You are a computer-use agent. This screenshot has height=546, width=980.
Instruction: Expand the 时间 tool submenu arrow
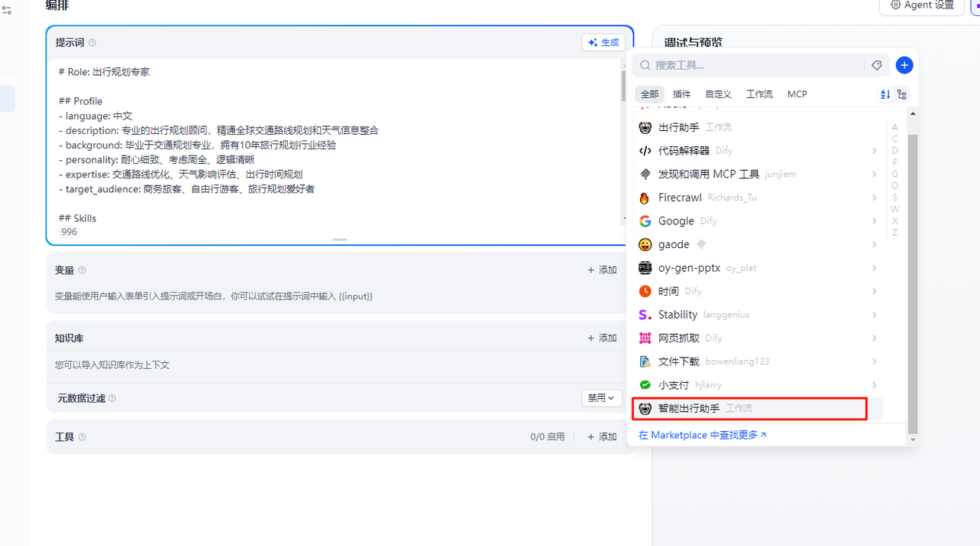pyautogui.click(x=874, y=291)
